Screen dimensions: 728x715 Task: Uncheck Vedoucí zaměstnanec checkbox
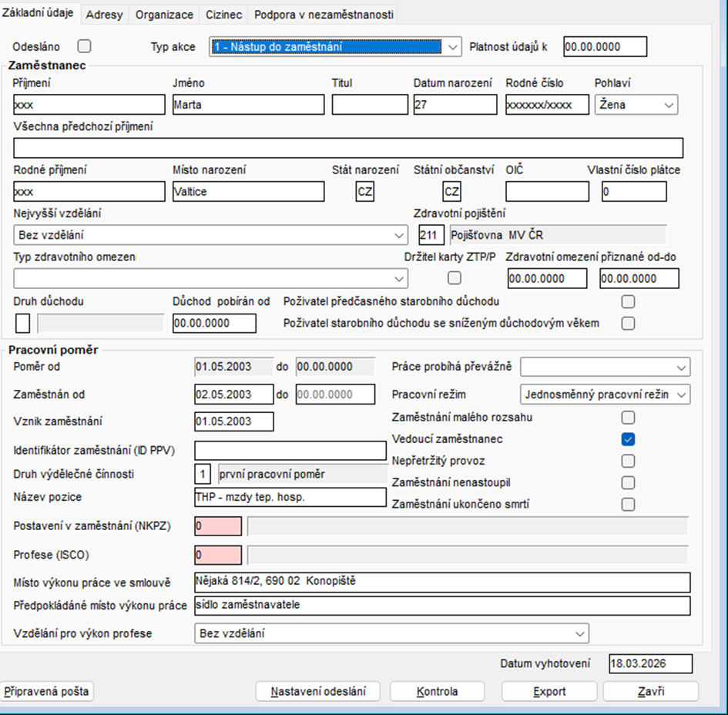coord(628,439)
